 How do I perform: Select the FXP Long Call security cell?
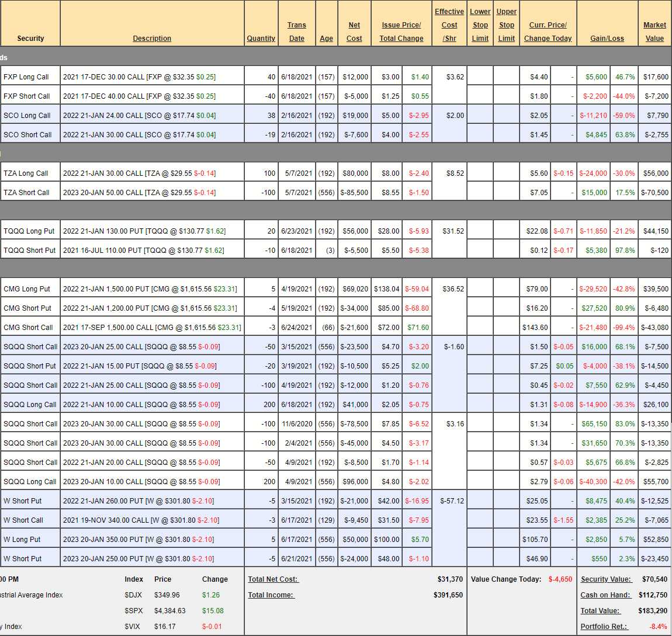pyautogui.click(x=26, y=77)
